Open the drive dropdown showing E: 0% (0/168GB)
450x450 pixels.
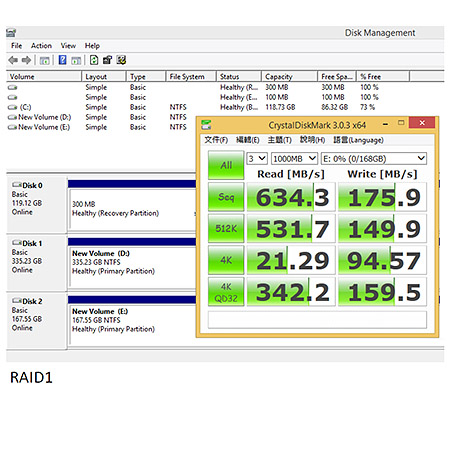(x=374, y=159)
